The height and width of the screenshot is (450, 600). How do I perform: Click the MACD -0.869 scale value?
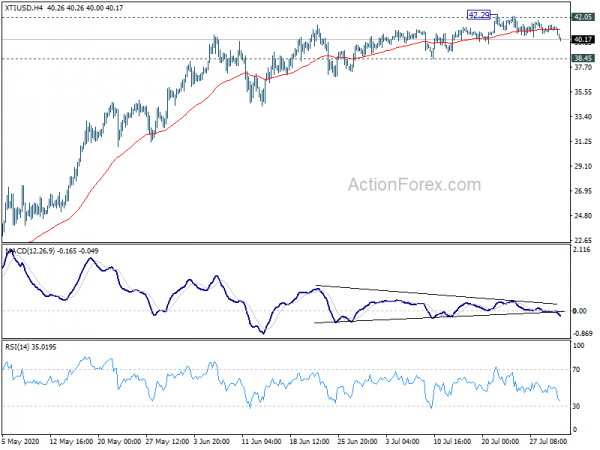[x=583, y=333]
